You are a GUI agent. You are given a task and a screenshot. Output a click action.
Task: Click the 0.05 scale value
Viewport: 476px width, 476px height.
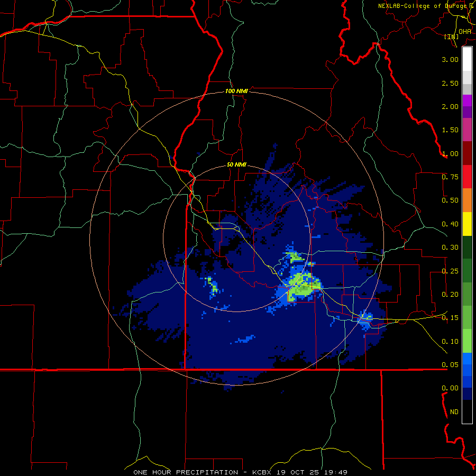450,364
